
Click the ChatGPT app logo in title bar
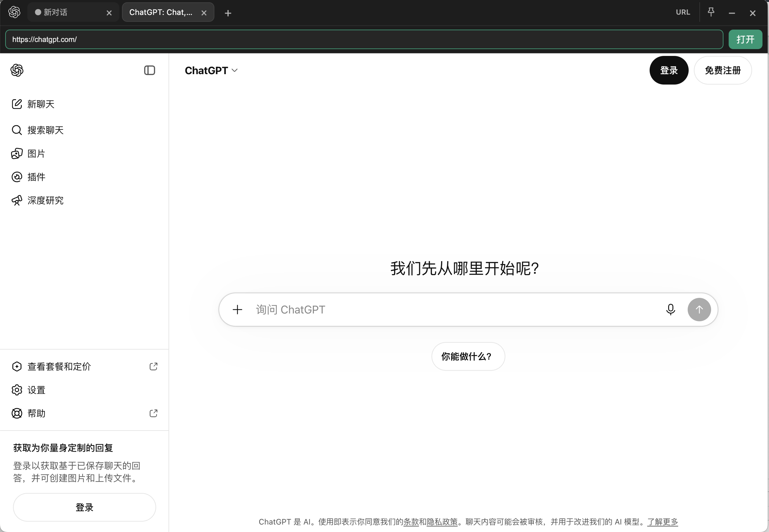click(x=14, y=12)
